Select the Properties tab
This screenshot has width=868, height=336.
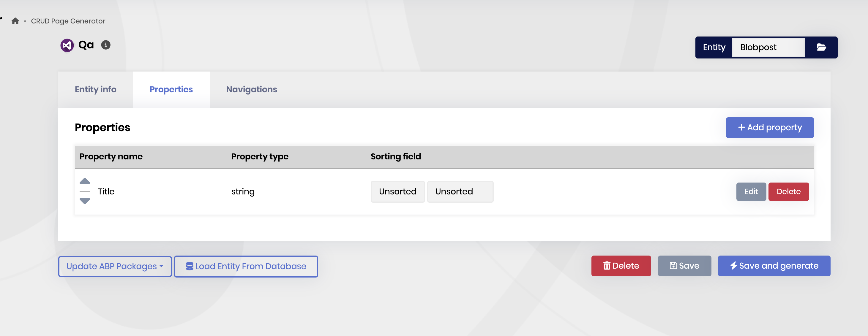[x=171, y=90]
